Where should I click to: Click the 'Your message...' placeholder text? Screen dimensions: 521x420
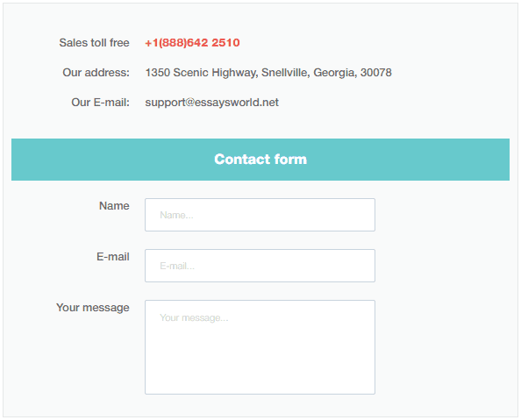194,318
